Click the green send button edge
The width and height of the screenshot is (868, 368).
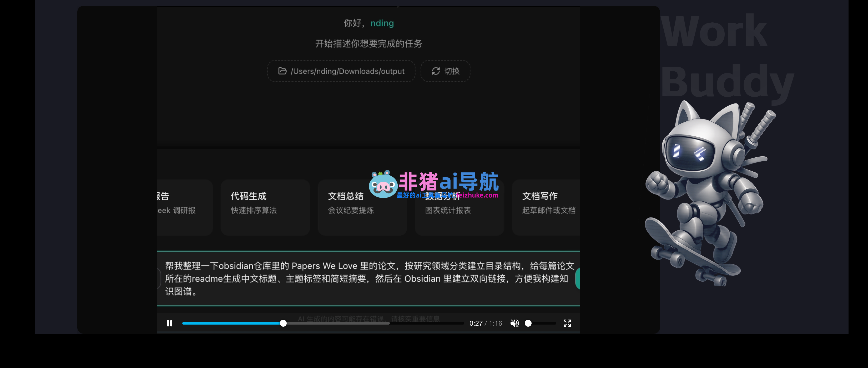point(578,279)
